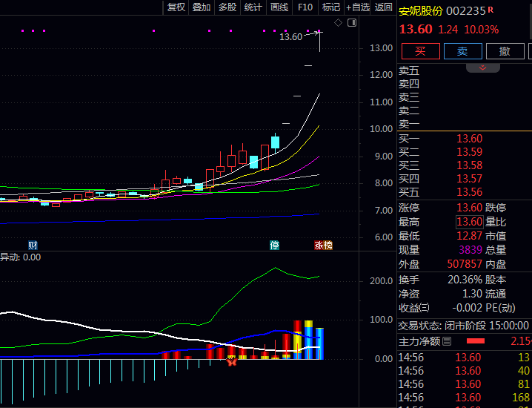The image size is (532, 408).
Task: Click the 返回 back button
Action: click(384, 7)
